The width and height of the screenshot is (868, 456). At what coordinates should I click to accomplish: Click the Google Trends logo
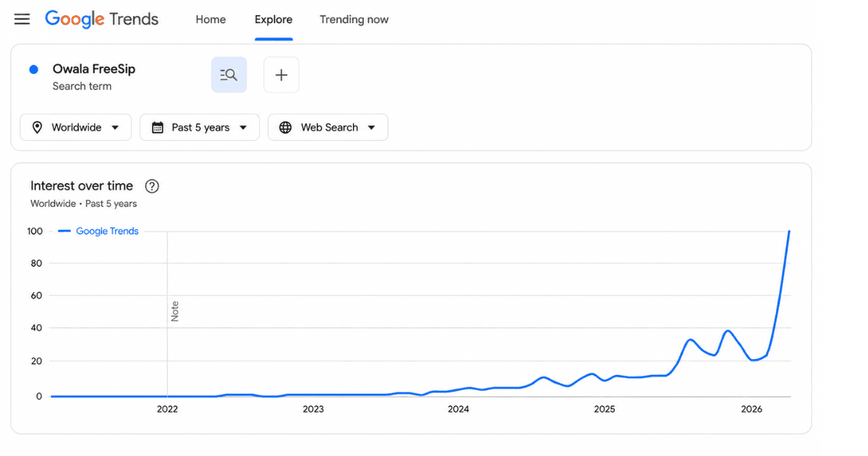pyautogui.click(x=101, y=20)
